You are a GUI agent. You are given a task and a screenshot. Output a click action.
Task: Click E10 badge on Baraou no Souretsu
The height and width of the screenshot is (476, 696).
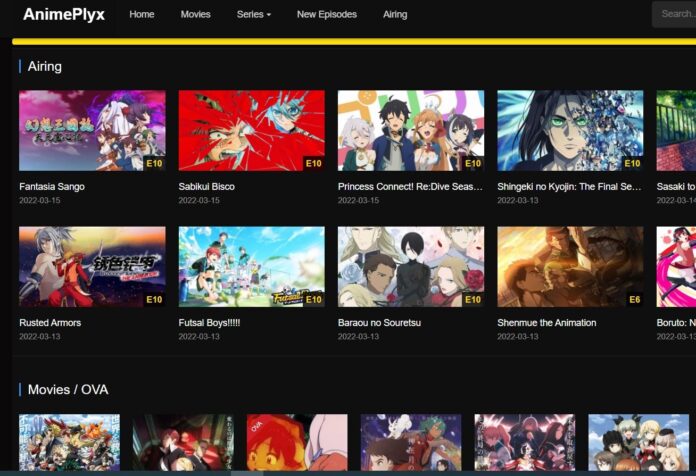click(x=473, y=300)
